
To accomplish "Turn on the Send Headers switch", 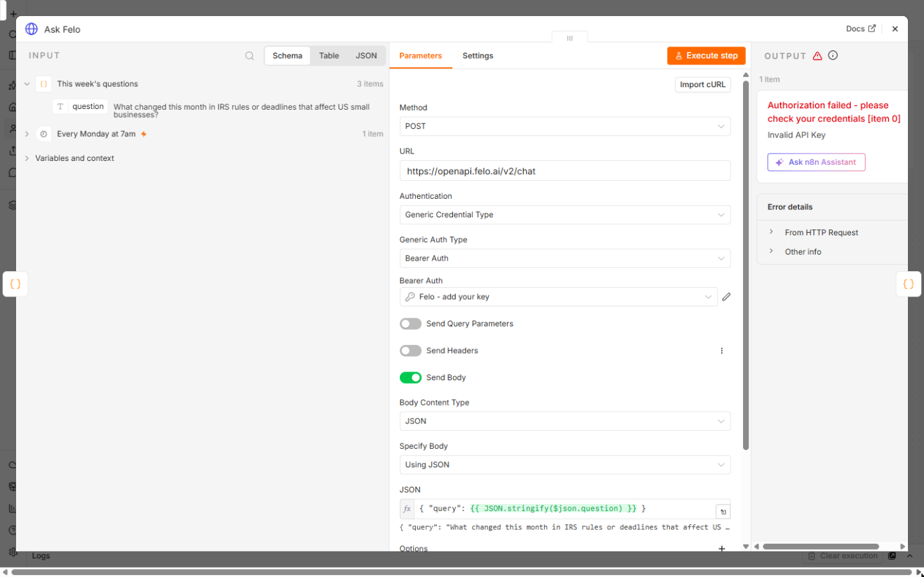I will [x=410, y=350].
